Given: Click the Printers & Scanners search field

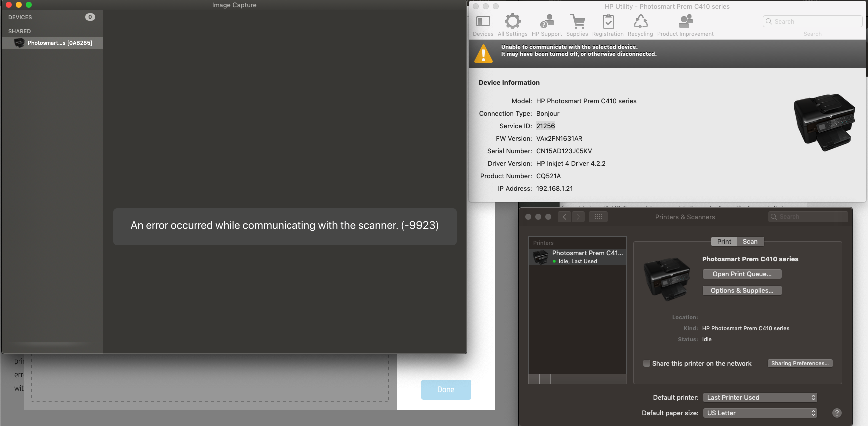Looking at the screenshot, I should [808, 217].
